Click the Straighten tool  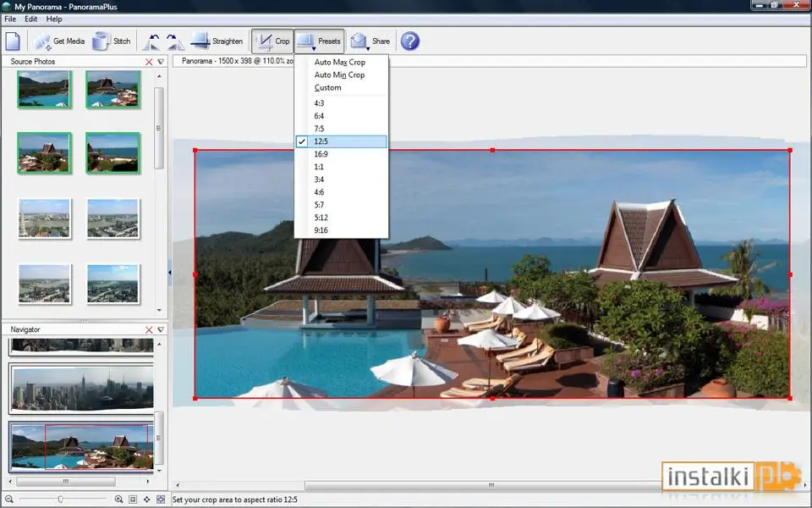pyautogui.click(x=217, y=41)
